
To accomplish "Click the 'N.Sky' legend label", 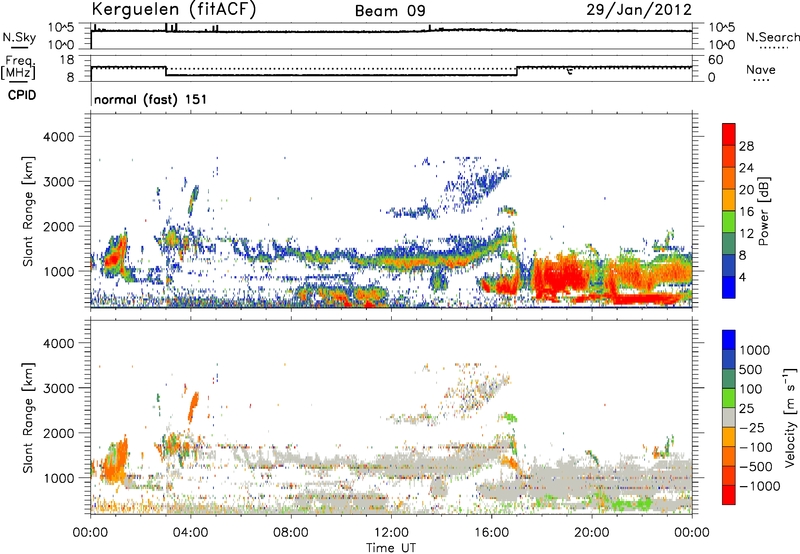I will point(19,37).
